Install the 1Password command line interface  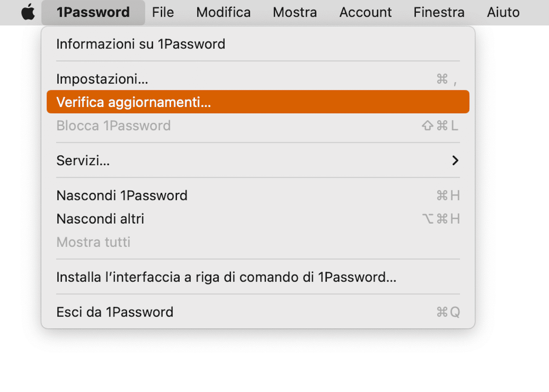226,277
